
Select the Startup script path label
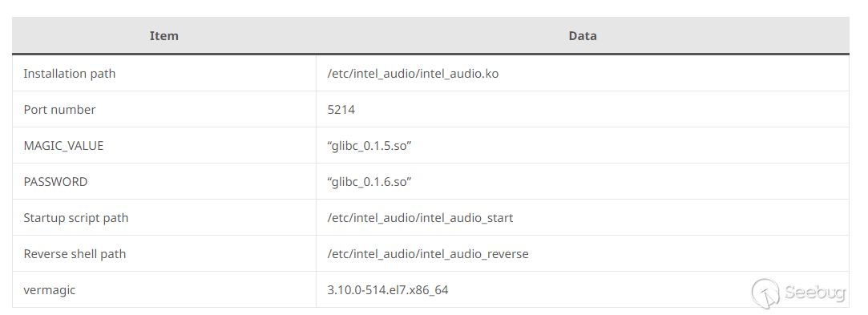pyautogui.click(x=76, y=218)
